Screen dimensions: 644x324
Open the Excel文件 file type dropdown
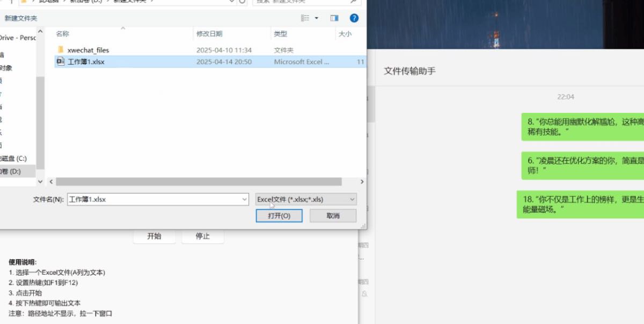click(305, 199)
